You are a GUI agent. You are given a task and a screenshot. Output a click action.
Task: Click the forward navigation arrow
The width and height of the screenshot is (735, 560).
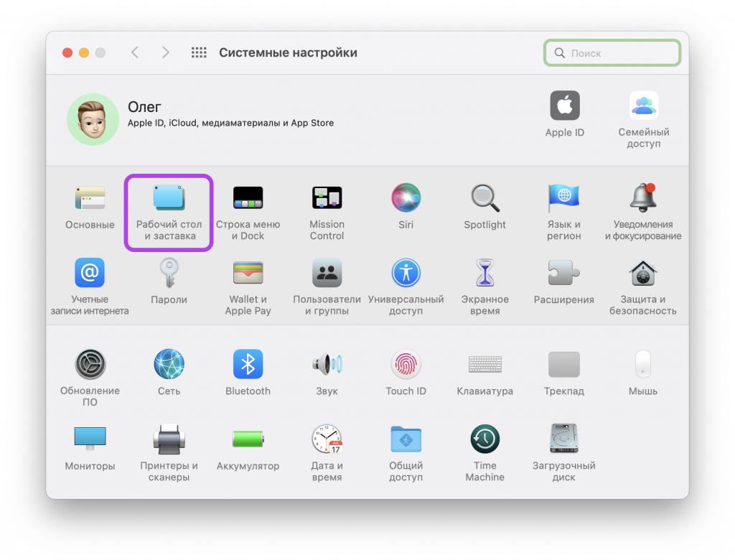[165, 52]
